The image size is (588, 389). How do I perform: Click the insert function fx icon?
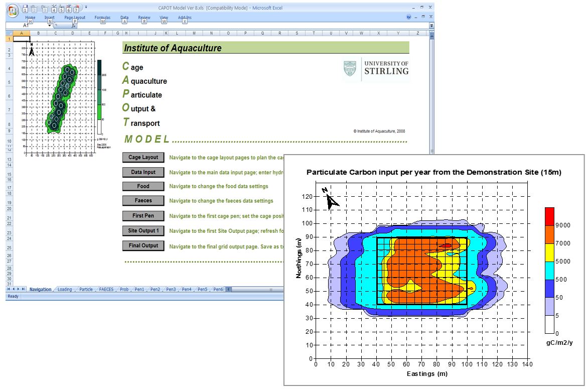click(74, 26)
